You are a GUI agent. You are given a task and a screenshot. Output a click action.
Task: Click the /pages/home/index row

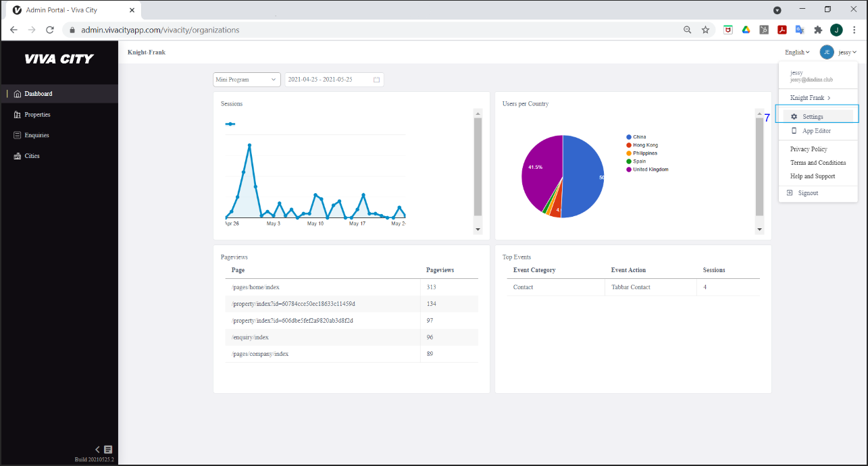point(351,288)
